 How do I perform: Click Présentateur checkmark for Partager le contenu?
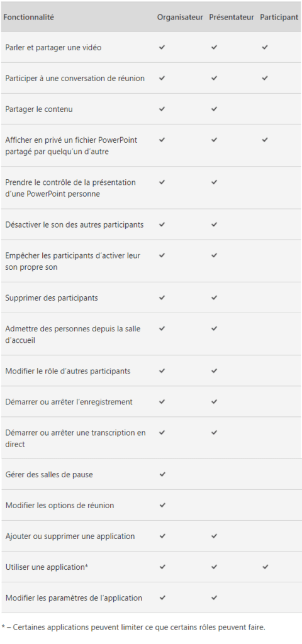[x=214, y=109]
